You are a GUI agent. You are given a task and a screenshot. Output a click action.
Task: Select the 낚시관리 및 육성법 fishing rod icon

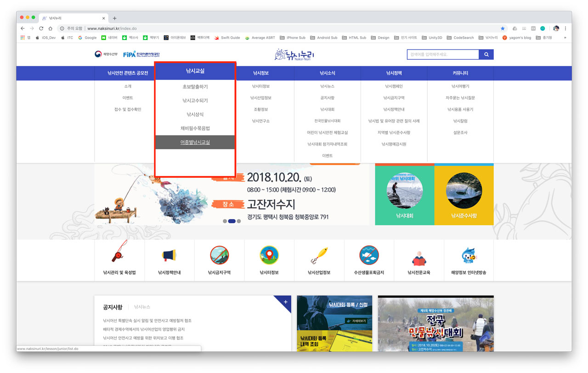tap(119, 255)
